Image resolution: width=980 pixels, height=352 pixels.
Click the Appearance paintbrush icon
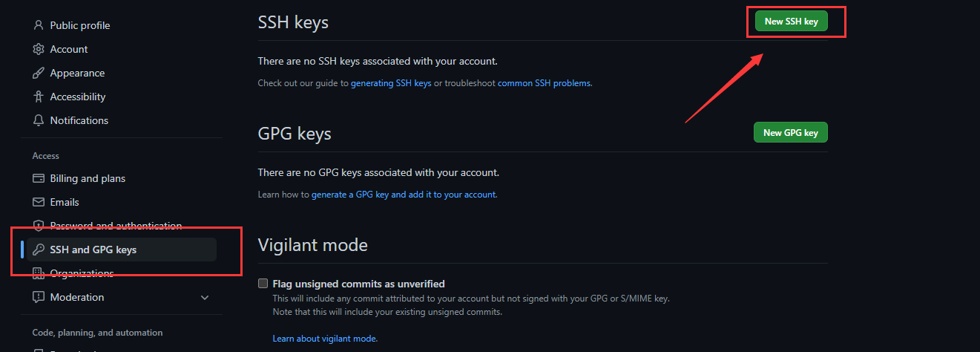[39, 73]
